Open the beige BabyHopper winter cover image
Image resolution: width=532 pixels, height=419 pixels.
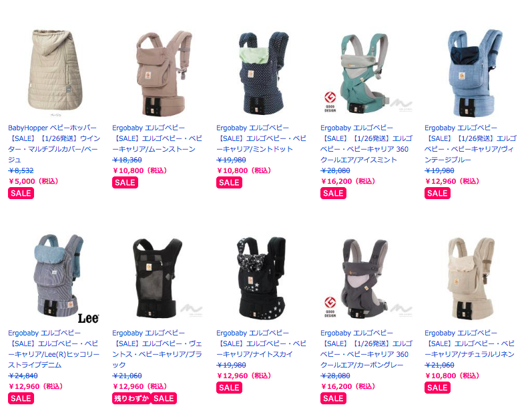(55, 72)
